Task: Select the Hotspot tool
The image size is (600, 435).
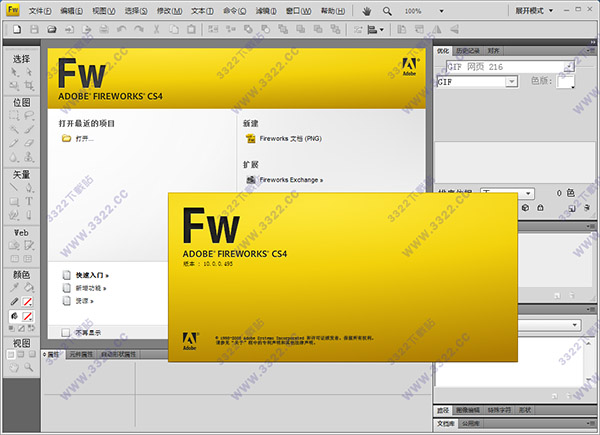Action: pyautogui.click(x=14, y=245)
